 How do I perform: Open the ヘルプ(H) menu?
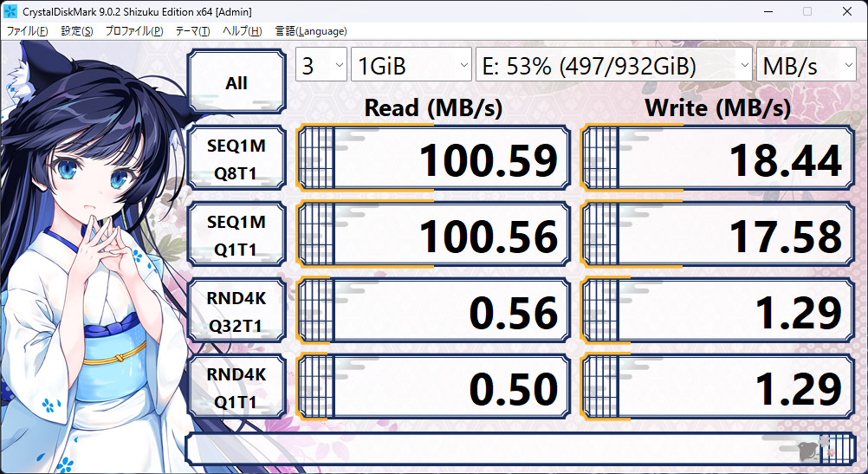[x=242, y=31]
